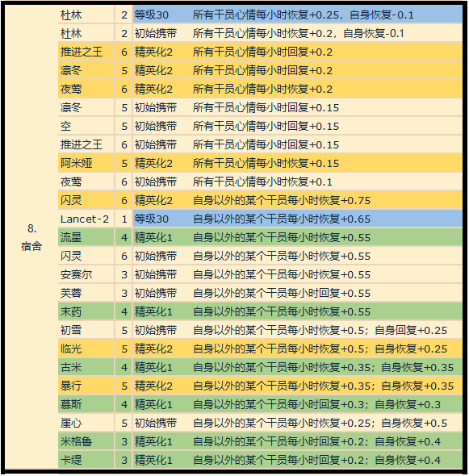The height and width of the screenshot is (476, 469).
Task: Click 推进之王 in the 精英化2 row
Action: click(86, 52)
